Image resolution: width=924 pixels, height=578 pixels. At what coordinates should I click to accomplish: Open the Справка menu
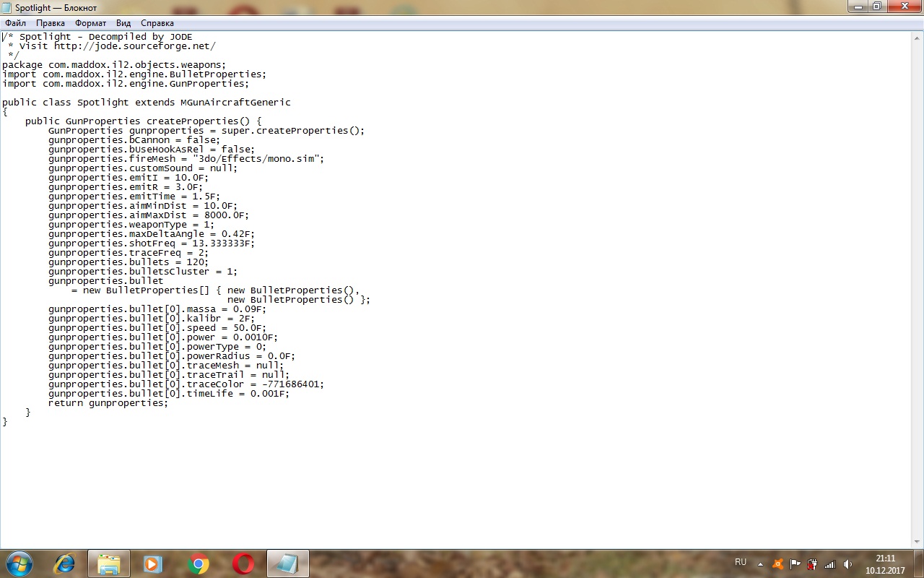point(157,23)
